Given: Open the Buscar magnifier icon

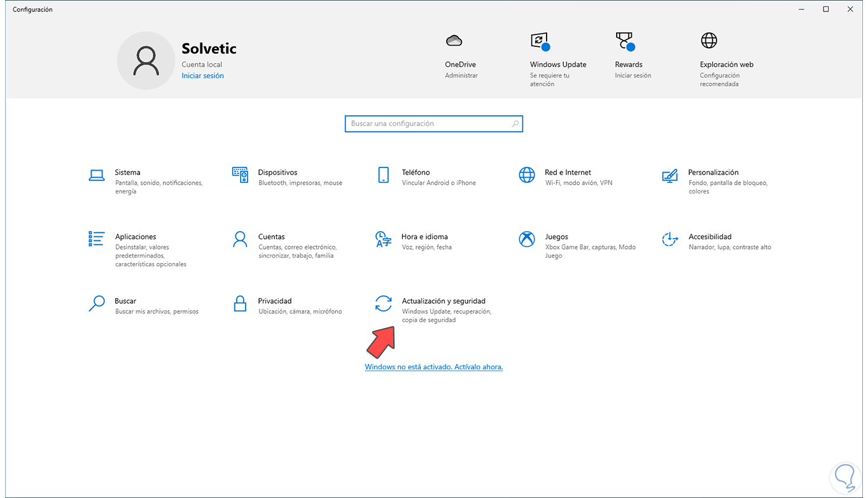Looking at the screenshot, I should pyautogui.click(x=97, y=304).
